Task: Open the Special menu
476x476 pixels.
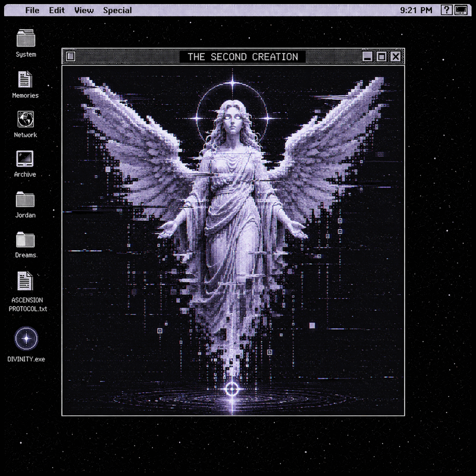Action: click(x=117, y=11)
